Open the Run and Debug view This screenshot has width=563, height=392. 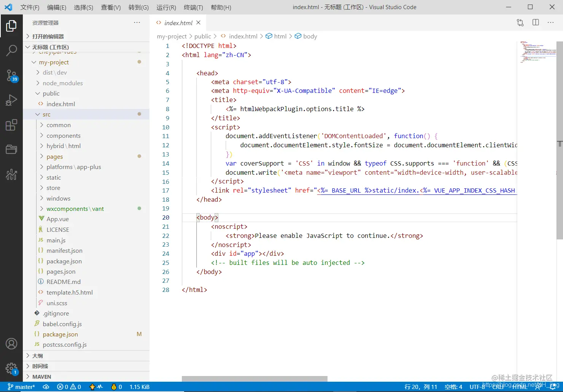coord(11,100)
